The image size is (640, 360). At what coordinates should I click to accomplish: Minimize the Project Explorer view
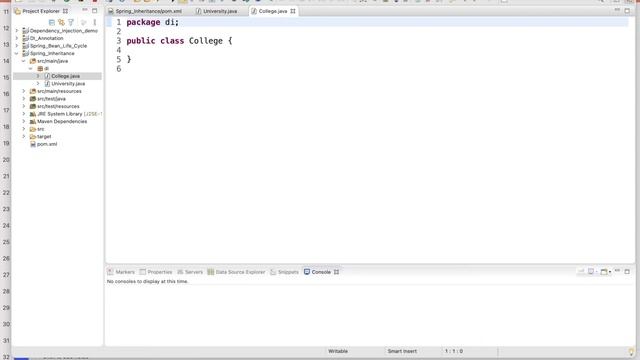tap(85, 10)
